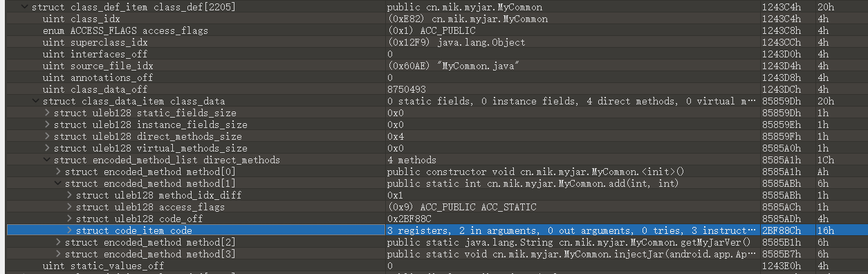The width and height of the screenshot is (868, 274).
Task: Expand encoded_method method[0] constructor entry
Action: 58,172
